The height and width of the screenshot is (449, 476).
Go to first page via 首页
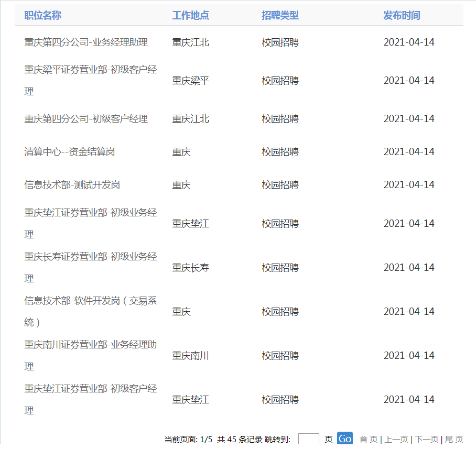[x=368, y=439]
